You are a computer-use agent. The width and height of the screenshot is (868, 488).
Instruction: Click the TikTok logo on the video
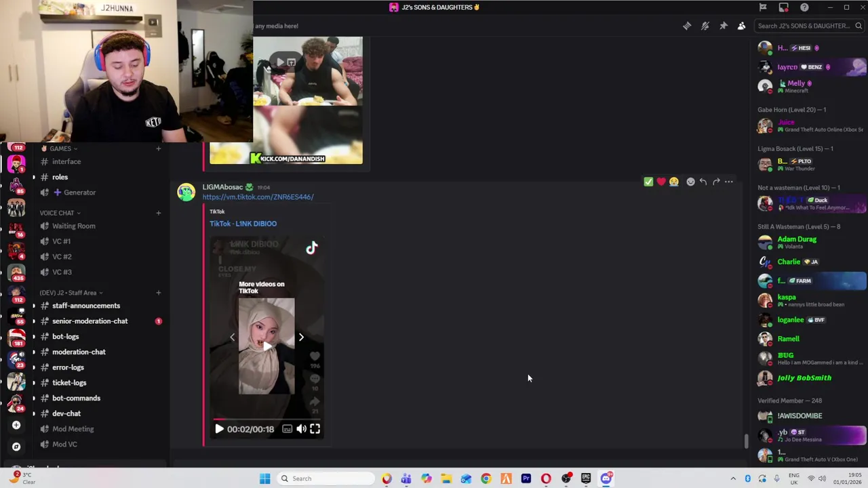click(x=311, y=248)
